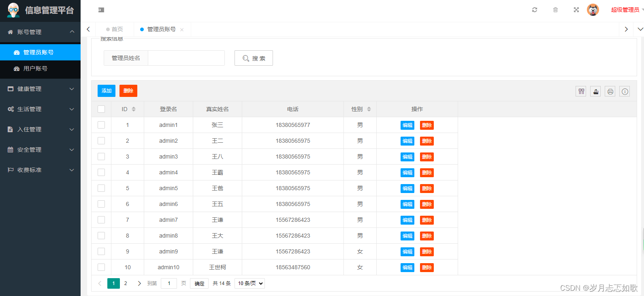Viewport: 644px width, 296px height.
Task: Close the 管理员账号 tab
Action: [182, 30]
